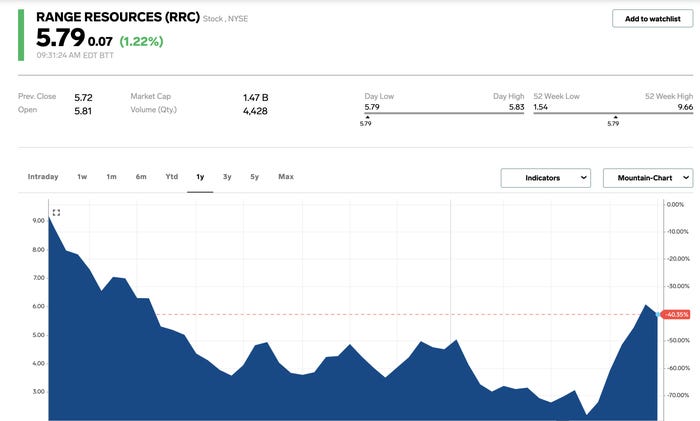This screenshot has width=700, height=421.
Task: Add RRC to watchlist
Action: [x=652, y=19]
